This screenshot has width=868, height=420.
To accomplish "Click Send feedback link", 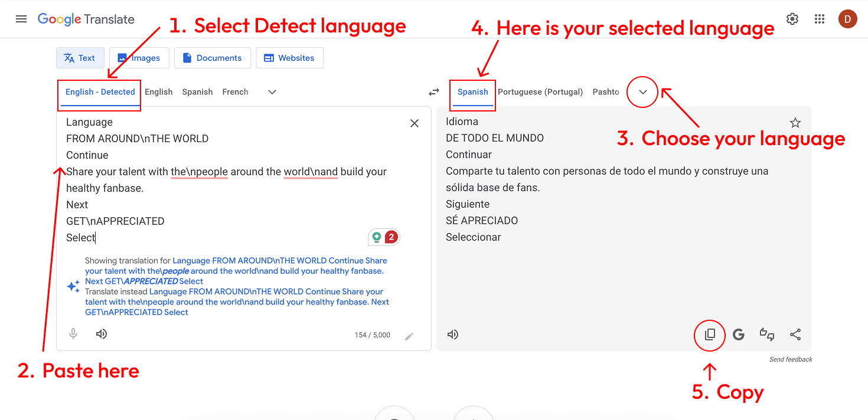I will [x=790, y=359].
